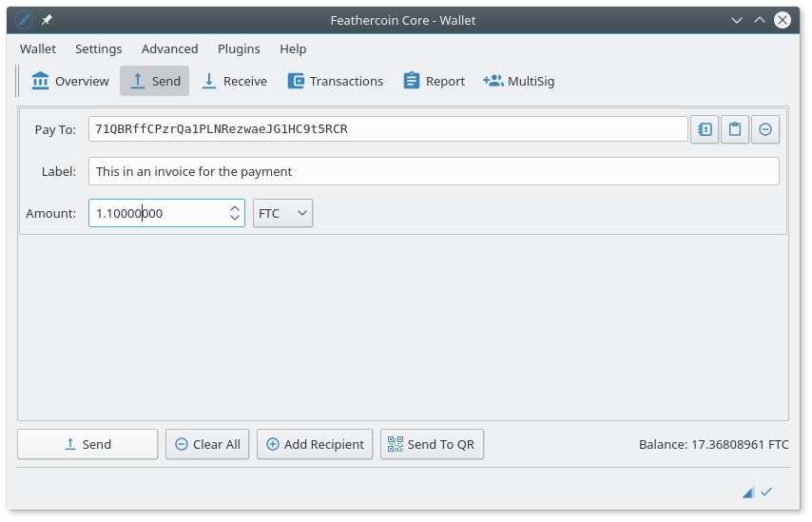Open the Settings menu

coord(98,49)
